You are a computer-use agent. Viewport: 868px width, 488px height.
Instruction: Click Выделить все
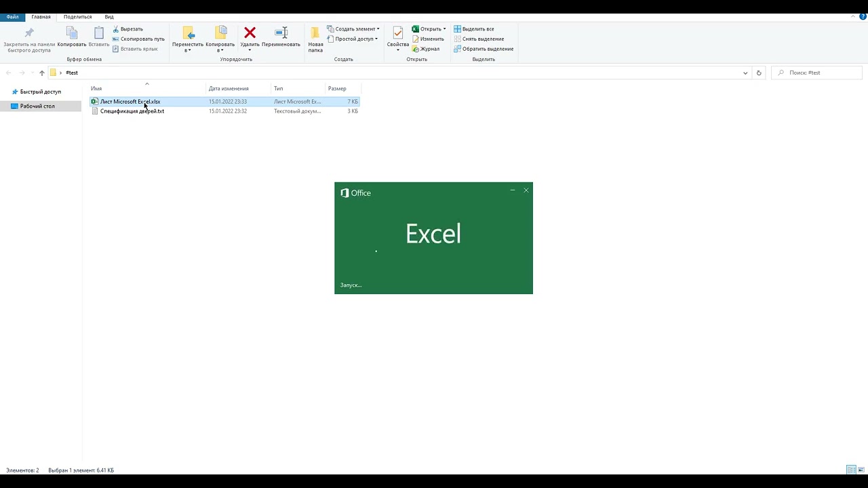[474, 29]
